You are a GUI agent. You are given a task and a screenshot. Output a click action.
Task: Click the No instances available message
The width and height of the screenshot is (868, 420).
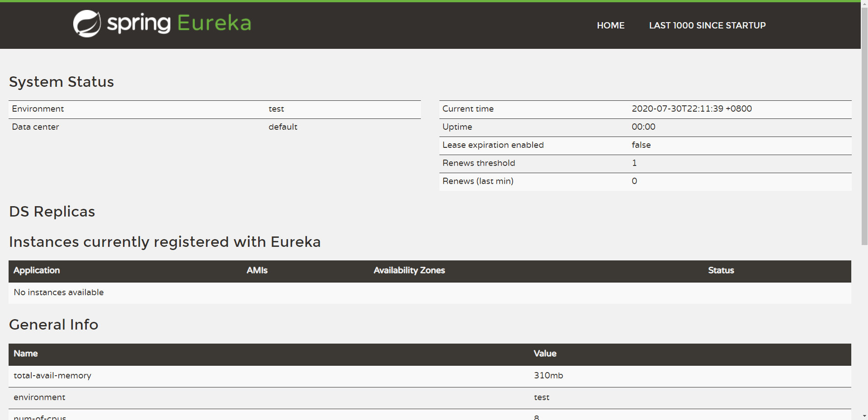pos(59,293)
